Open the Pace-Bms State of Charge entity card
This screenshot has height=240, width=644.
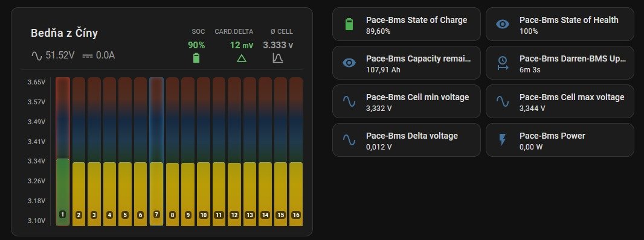(406, 24)
